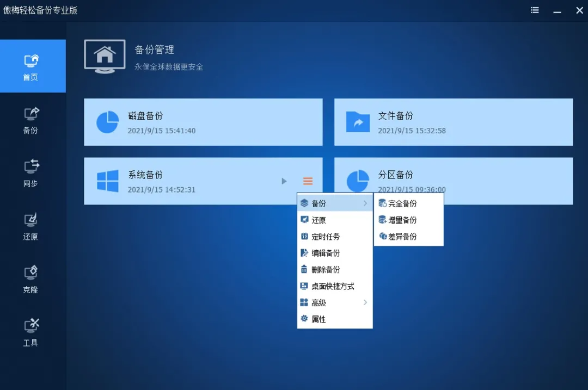588x390 pixels.
Task: Click the 2021/9/15 15:41:40 timestamp
Action: click(x=162, y=131)
